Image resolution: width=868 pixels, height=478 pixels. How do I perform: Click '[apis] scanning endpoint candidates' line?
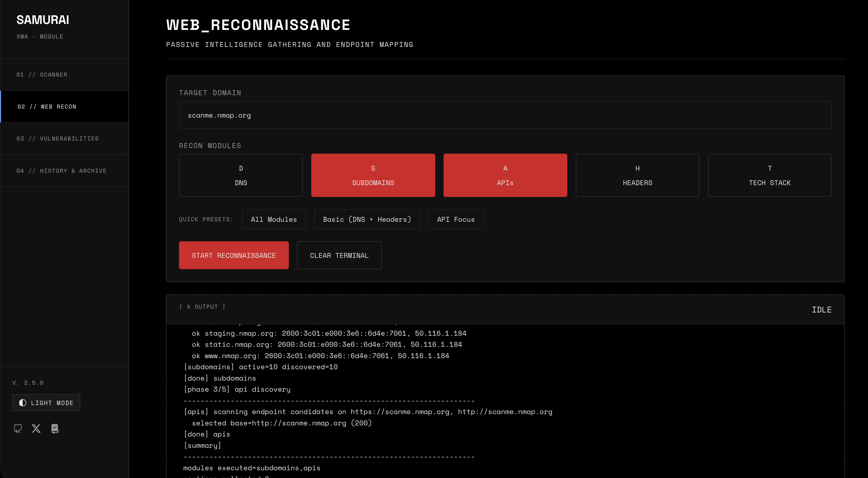368,412
